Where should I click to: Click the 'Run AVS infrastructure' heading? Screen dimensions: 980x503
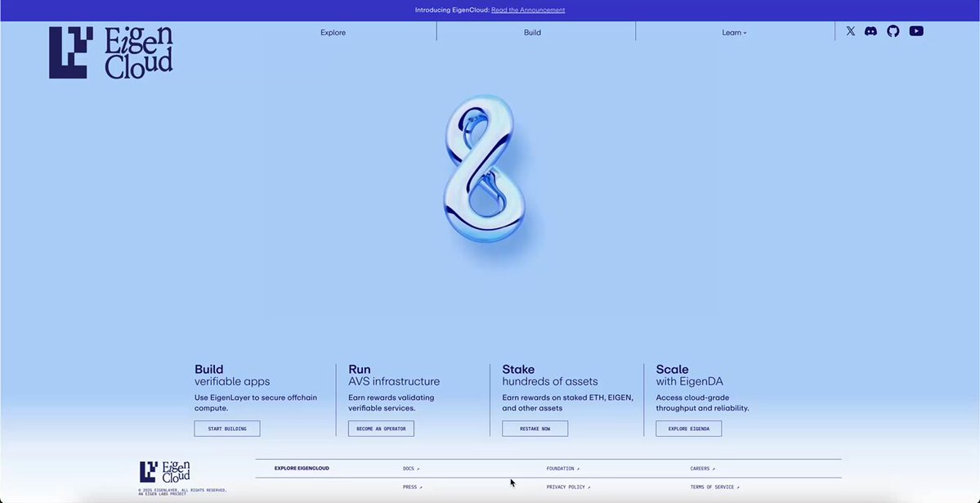click(394, 375)
